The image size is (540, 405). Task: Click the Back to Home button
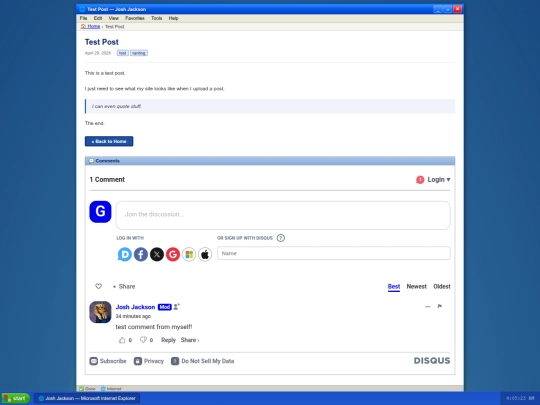tap(109, 141)
